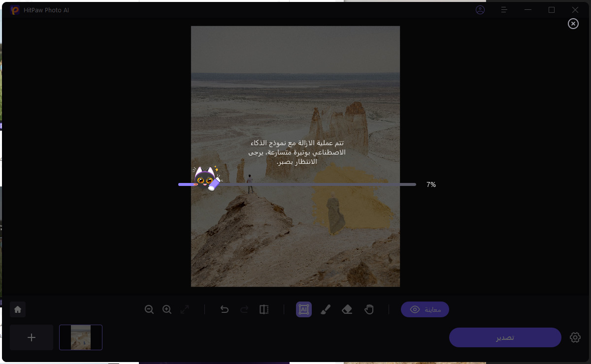The height and width of the screenshot is (364, 591).
Task: Click the zoom in magnifier icon
Action: click(167, 309)
